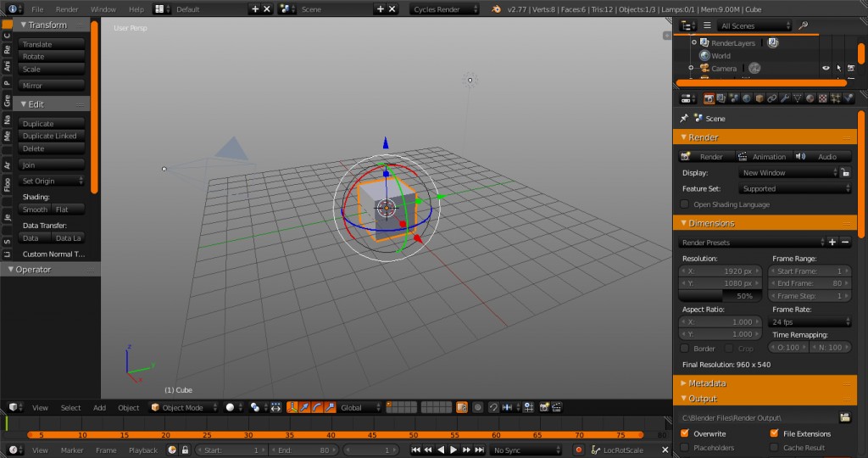Click the OpenGL render animation clapper icon
This screenshot has height=458, width=868.
click(x=557, y=408)
